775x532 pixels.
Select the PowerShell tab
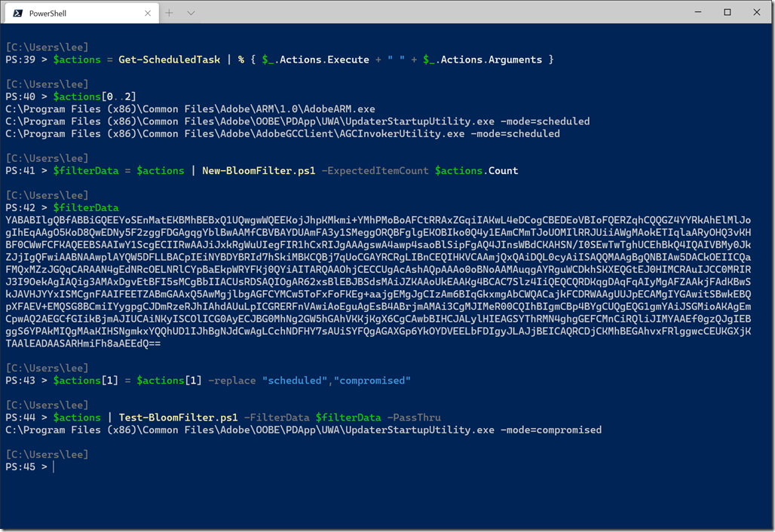(82, 14)
